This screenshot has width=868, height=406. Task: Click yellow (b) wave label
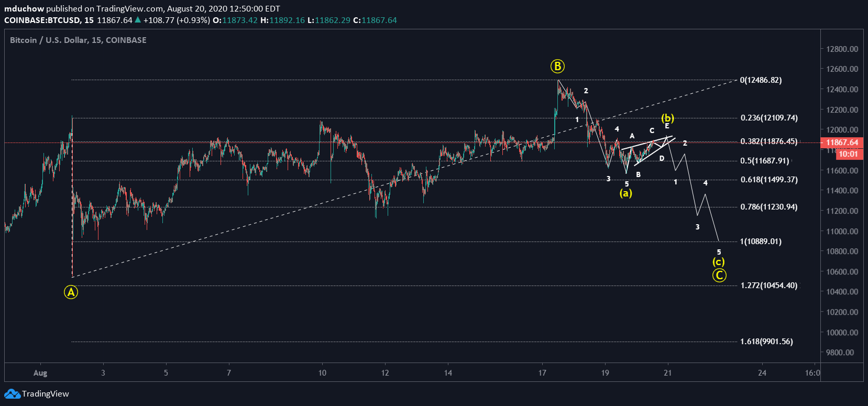tap(667, 118)
